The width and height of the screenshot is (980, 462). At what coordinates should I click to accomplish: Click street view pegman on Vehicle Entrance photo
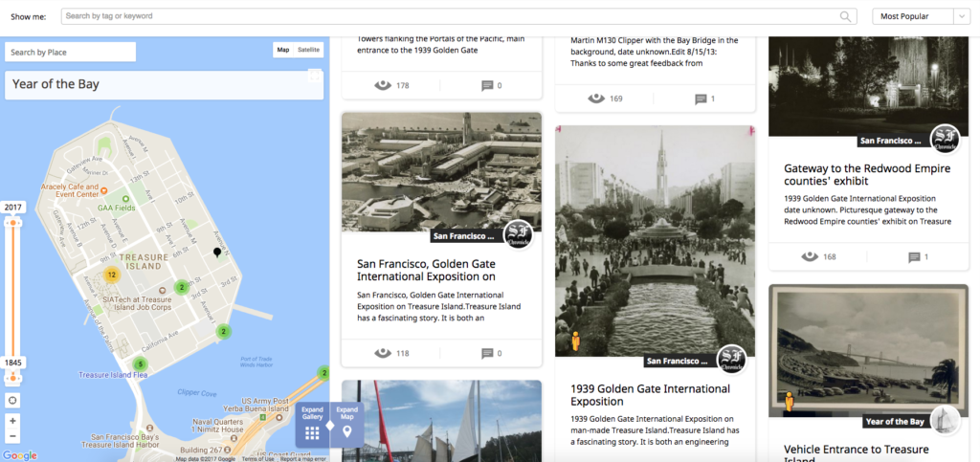point(790,402)
